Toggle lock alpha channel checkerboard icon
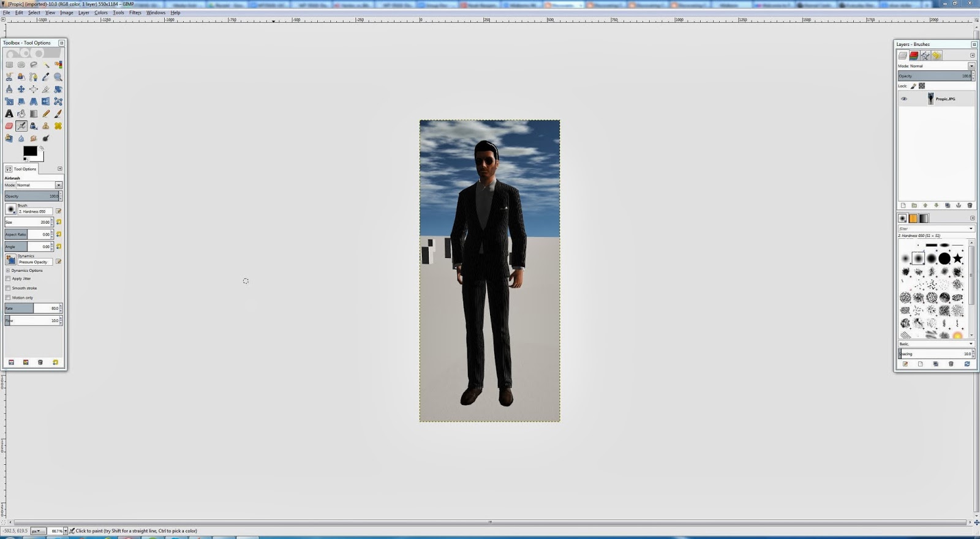 click(922, 86)
